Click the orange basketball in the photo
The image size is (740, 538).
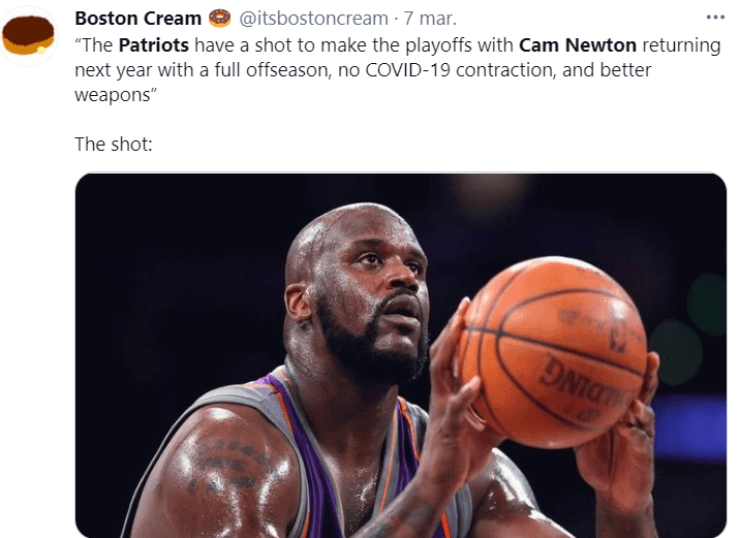click(x=552, y=352)
